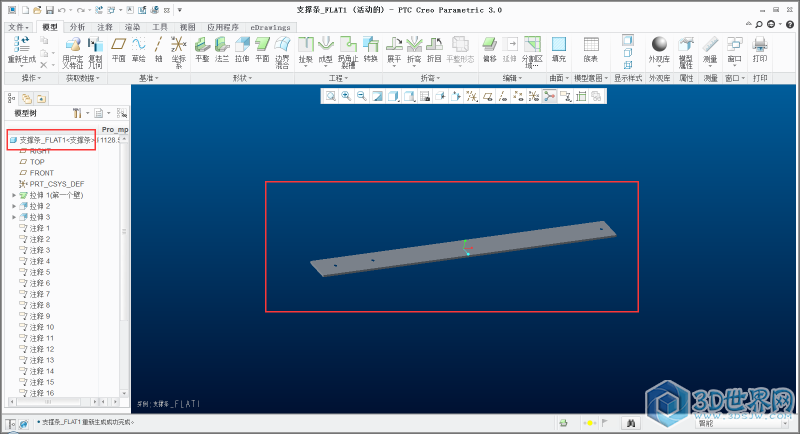Select the FRONT datum plane in model tree
The width and height of the screenshot is (800, 434).
coord(42,173)
